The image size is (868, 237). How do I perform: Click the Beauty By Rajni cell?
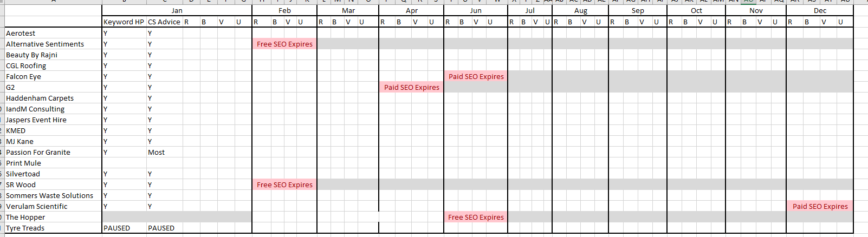32,55
